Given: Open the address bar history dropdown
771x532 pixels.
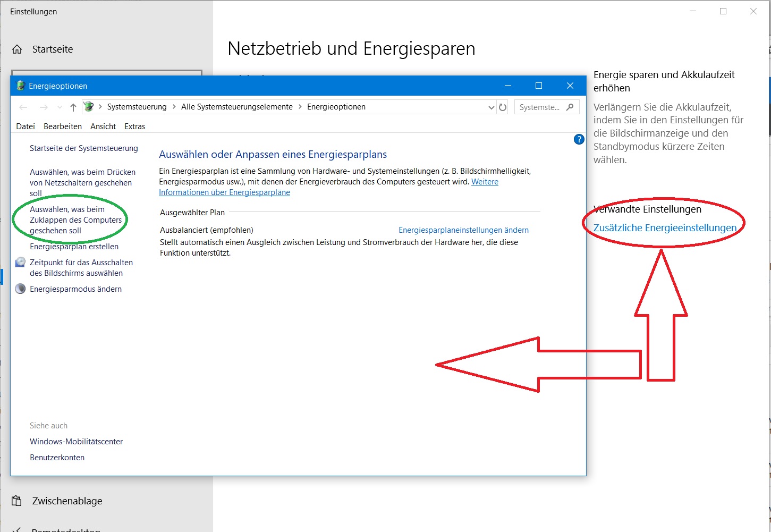Looking at the screenshot, I should (491, 107).
